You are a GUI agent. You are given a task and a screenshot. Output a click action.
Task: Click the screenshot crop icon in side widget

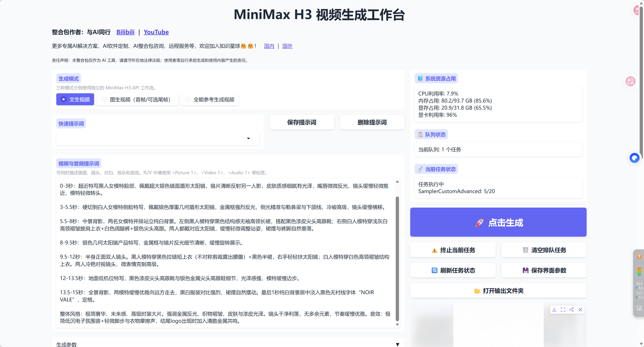(639, 308)
